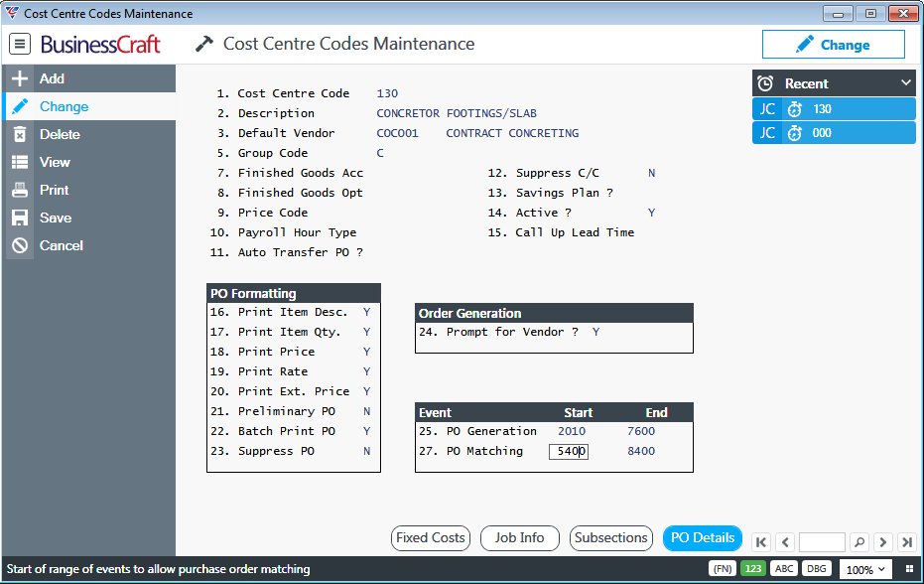This screenshot has height=584, width=924.
Task: Click Prompt for Vendor ? value Y
Action: [x=595, y=332]
